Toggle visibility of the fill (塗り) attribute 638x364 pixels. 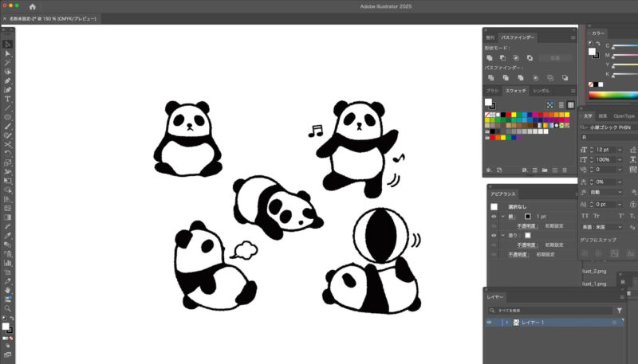click(x=493, y=235)
